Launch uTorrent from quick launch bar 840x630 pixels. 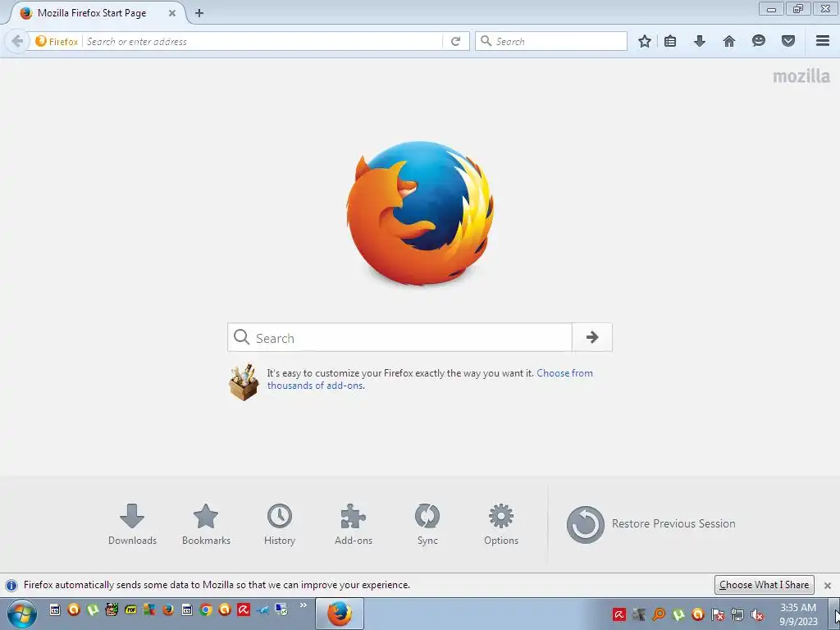click(93, 609)
